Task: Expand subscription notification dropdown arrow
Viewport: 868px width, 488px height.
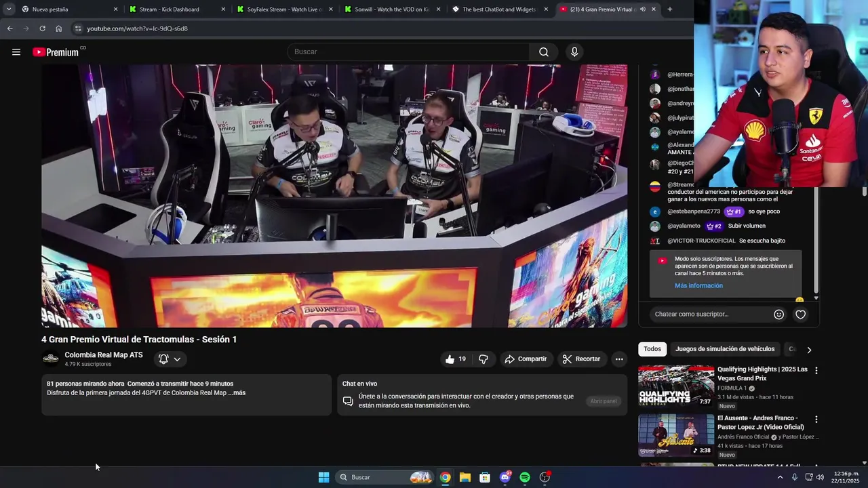Action: pos(177,359)
